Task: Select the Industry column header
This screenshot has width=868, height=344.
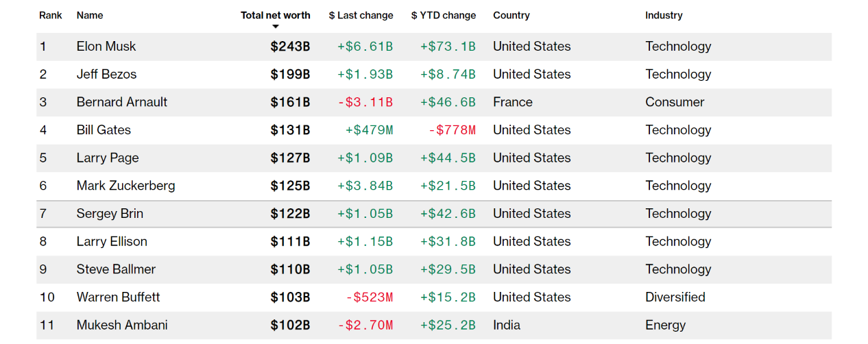Action: [664, 15]
